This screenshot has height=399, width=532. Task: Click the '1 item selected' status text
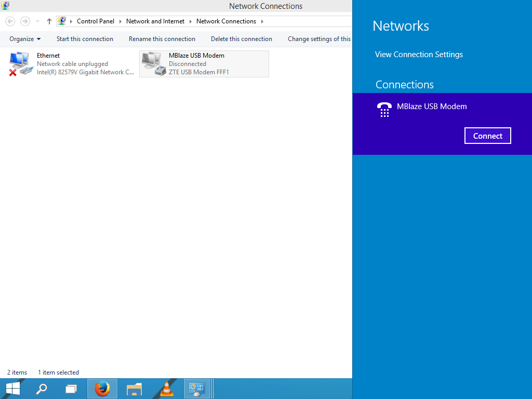coord(58,372)
